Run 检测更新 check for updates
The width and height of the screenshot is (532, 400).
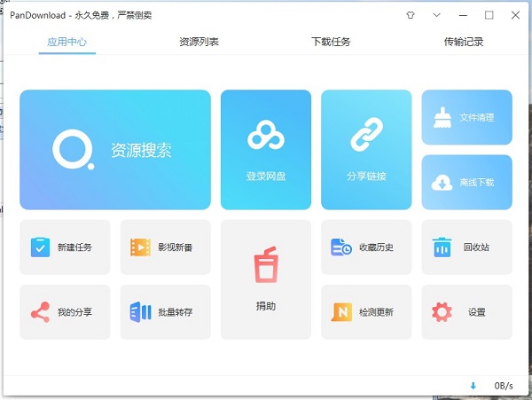(366, 312)
